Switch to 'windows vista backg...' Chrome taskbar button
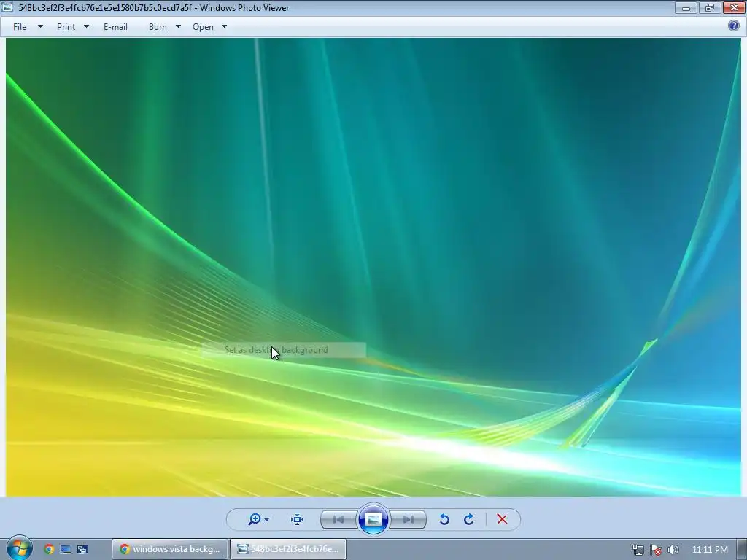 coord(169,549)
